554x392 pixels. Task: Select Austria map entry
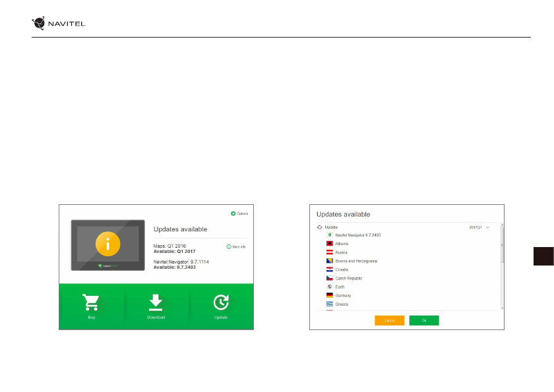point(341,252)
